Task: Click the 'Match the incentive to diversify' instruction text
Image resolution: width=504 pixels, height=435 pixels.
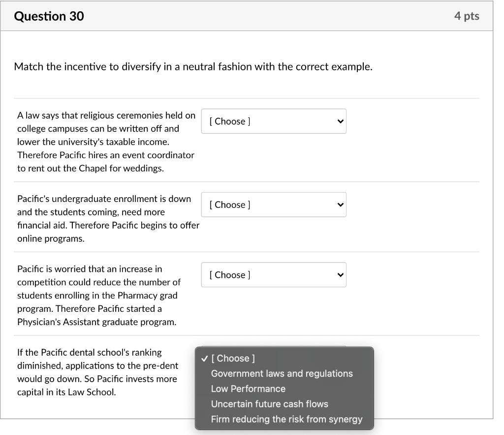Action: click(x=193, y=67)
